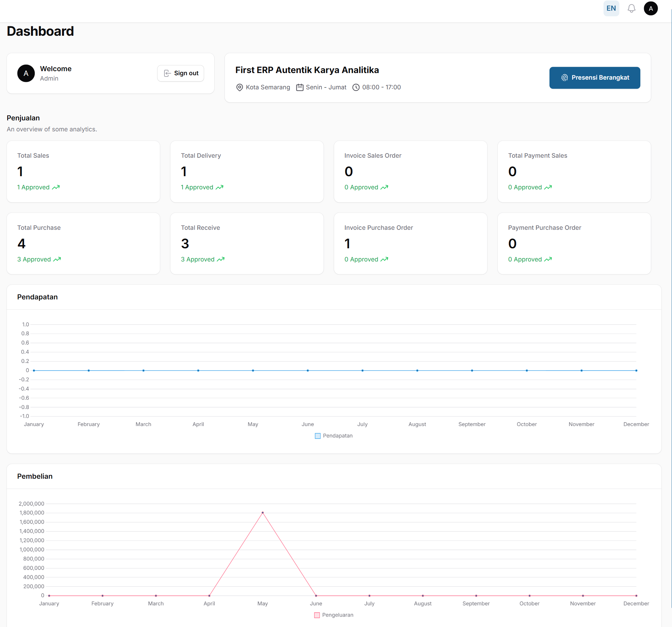Click trend arrow in Invoice Sales Order card
The image size is (672, 627).
click(x=384, y=187)
